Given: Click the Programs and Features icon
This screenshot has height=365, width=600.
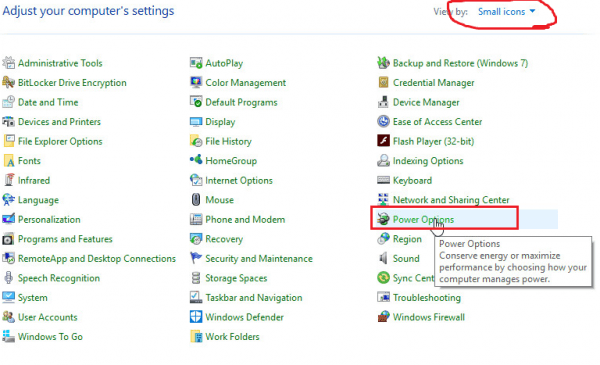Looking at the screenshot, I should 8,239.
